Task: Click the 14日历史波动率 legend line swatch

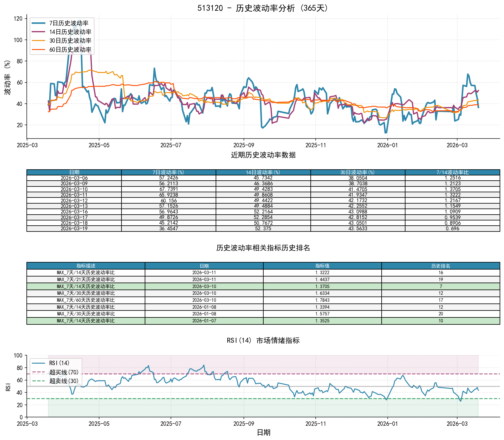Action: [39, 32]
